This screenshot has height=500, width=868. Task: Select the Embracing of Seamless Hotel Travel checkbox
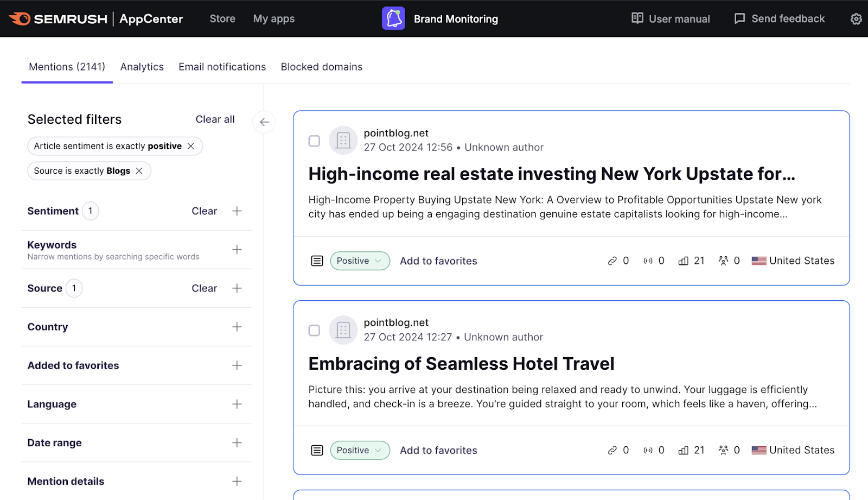314,330
